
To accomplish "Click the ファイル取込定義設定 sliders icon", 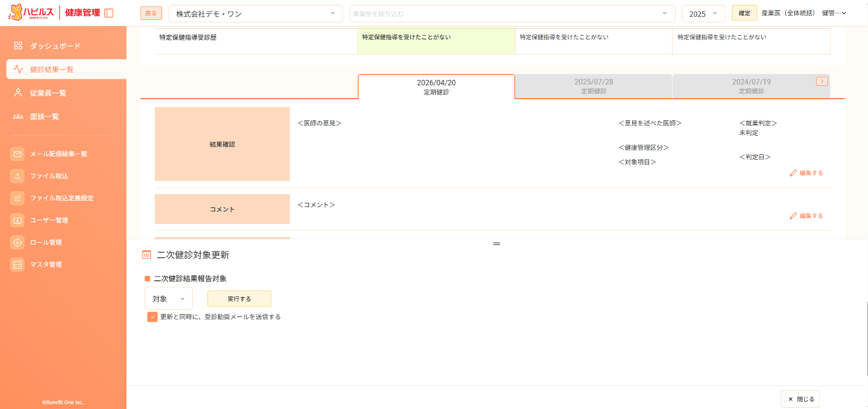I will (x=18, y=198).
